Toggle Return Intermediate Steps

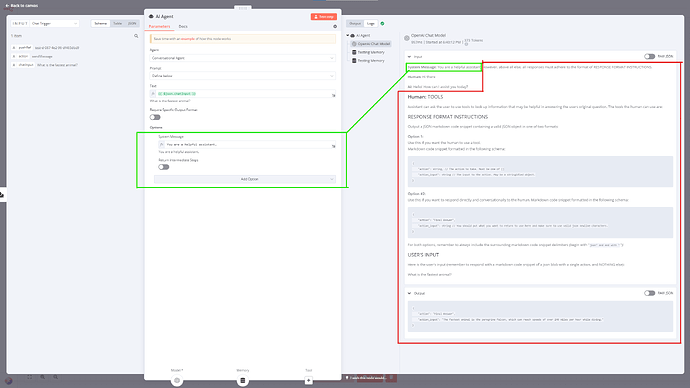164,167
